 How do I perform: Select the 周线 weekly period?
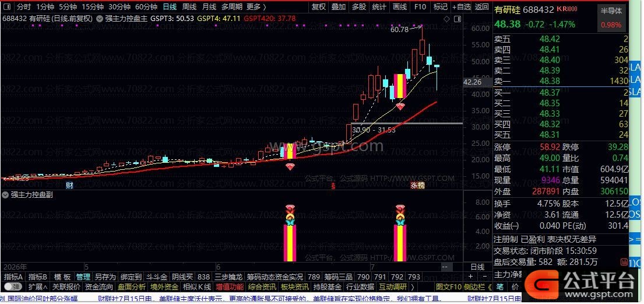(189, 6)
